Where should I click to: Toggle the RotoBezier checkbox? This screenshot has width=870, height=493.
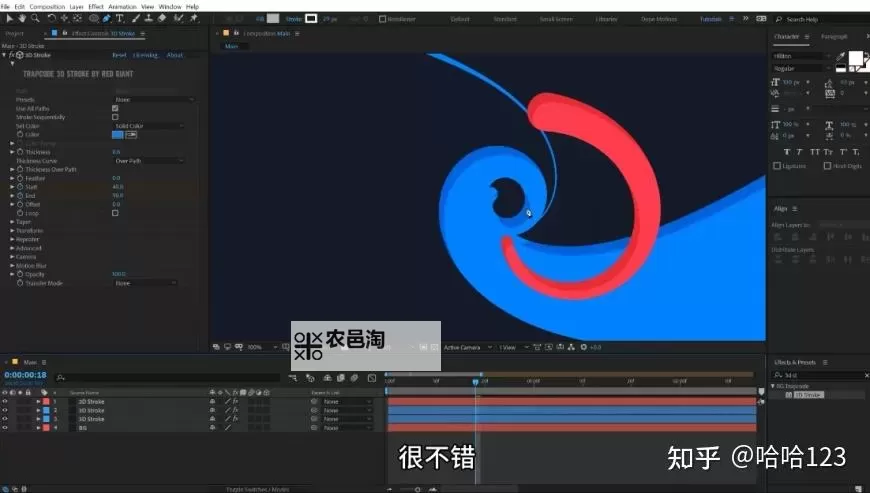click(x=382, y=19)
